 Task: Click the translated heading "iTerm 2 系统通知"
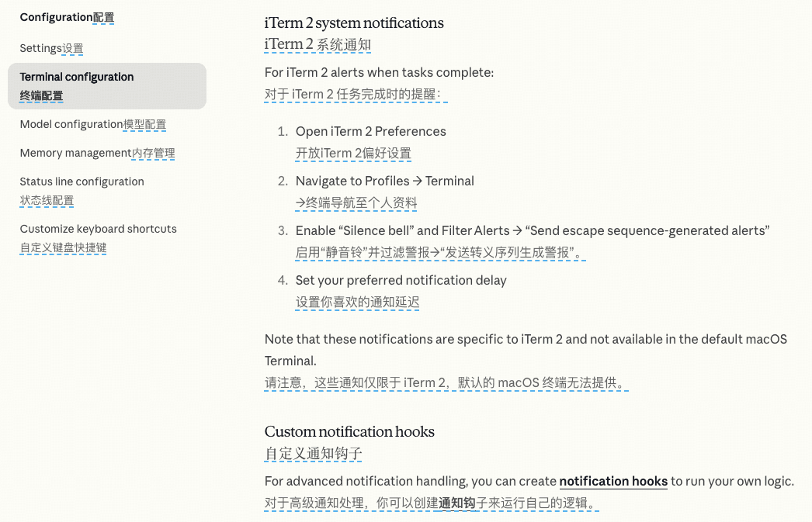(318, 44)
